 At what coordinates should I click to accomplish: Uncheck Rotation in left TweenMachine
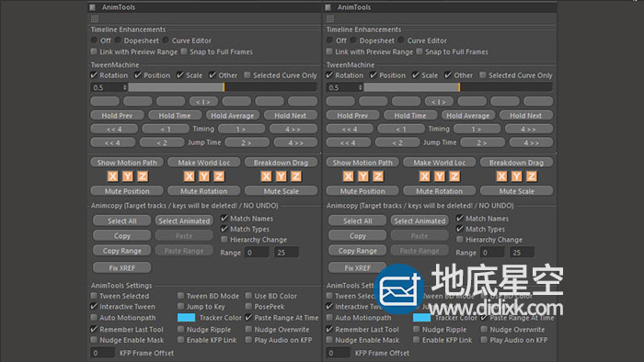coord(94,75)
